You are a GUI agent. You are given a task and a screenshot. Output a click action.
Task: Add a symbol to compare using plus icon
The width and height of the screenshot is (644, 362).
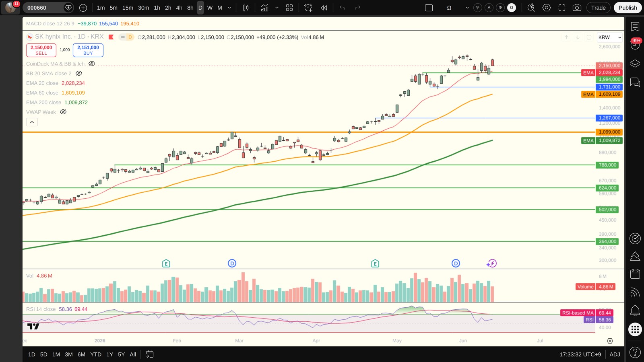[83, 8]
